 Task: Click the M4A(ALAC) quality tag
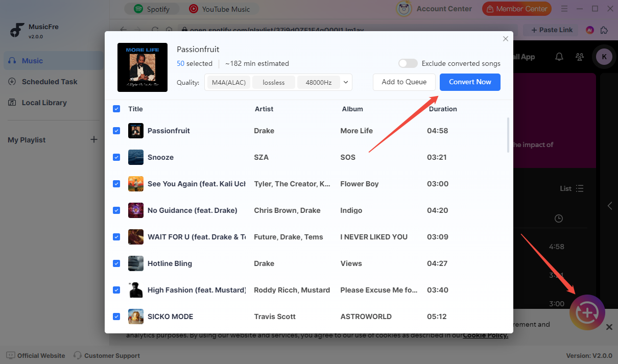pos(228,82)
